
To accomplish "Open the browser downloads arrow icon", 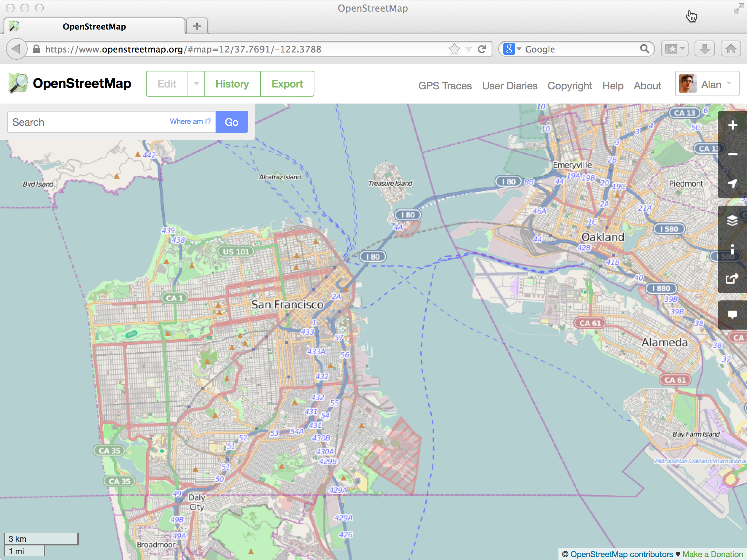I will point(704,49).
